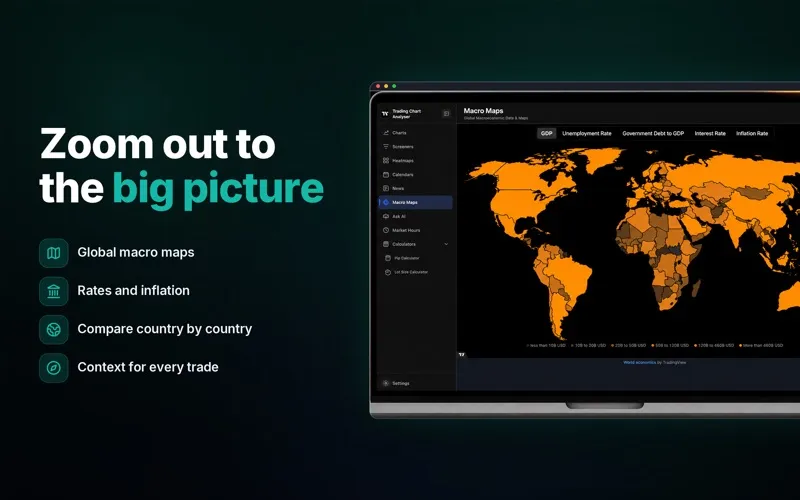Click the Compare country by country globe icon

[x=54, y=329]
